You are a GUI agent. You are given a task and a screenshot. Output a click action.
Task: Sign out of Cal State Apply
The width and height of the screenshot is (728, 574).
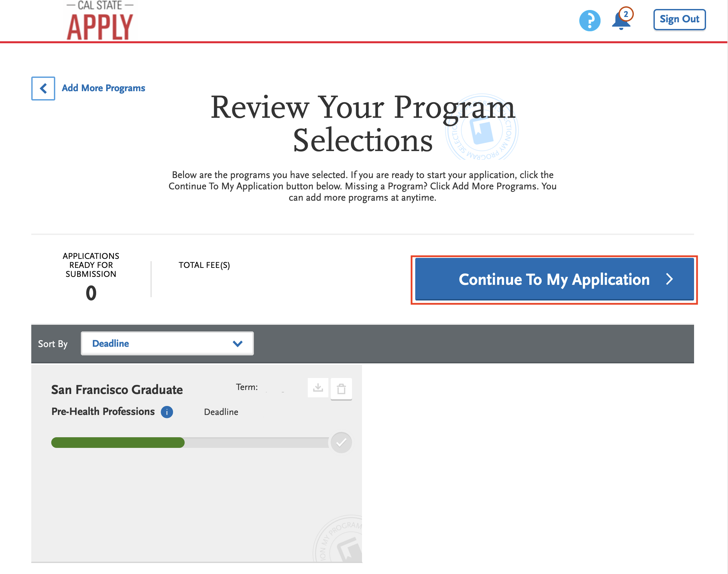coord(679,20)
